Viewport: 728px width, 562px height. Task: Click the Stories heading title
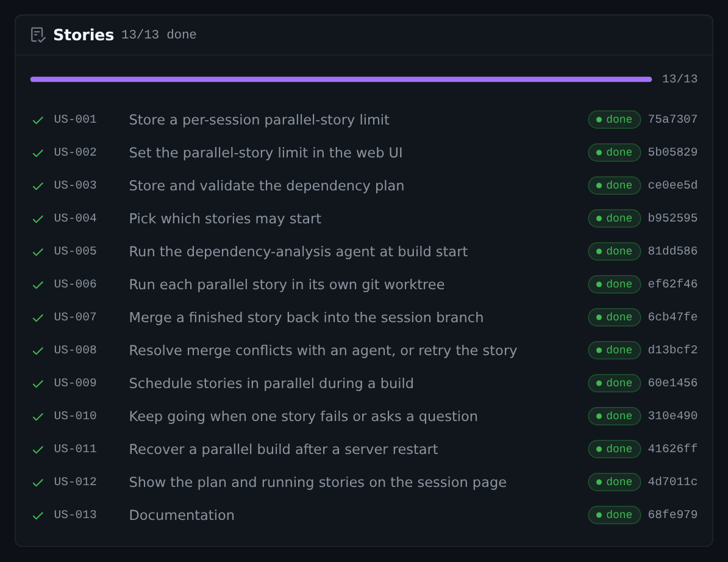click(84, 35)
